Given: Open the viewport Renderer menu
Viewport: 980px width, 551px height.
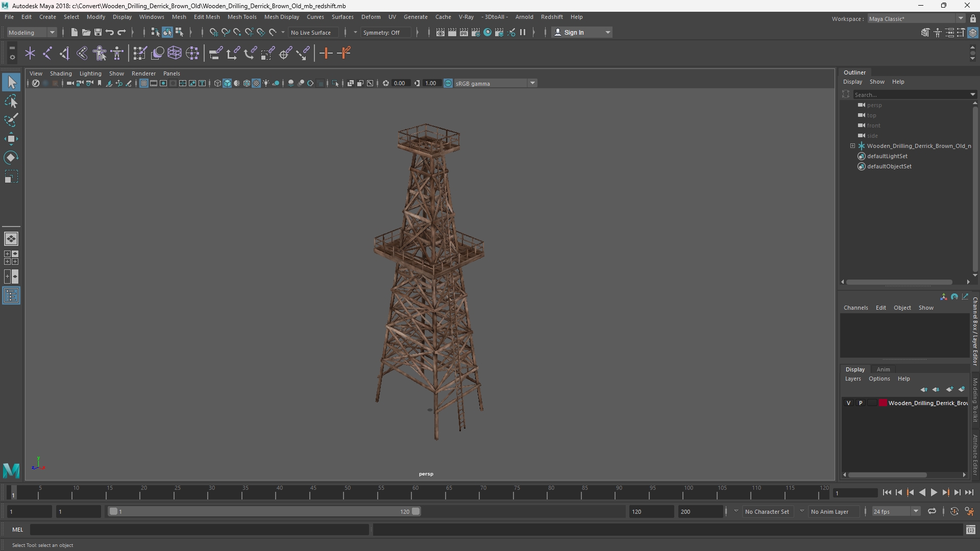Looking at the screenshot, I should tap(143, 73).
